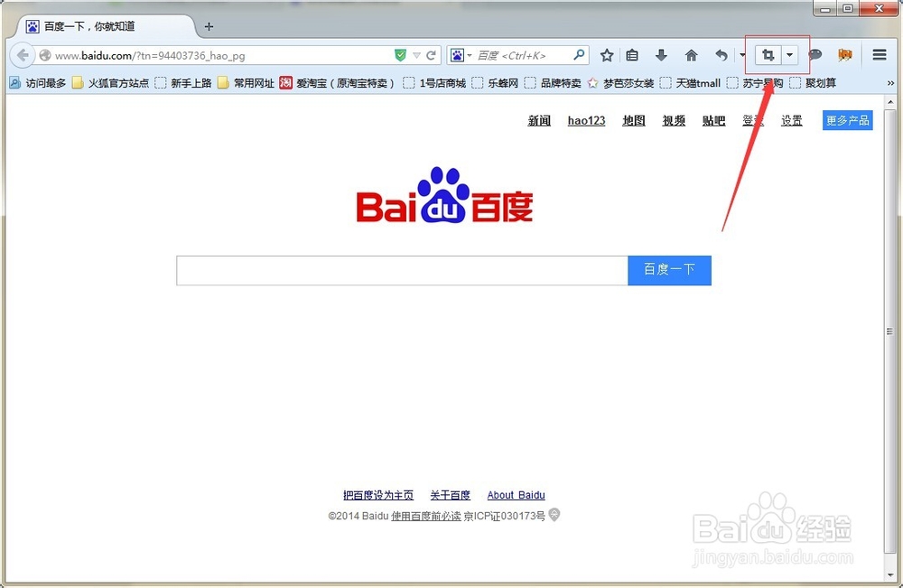Viewport: 903px width, 588px height.
Task: Click the Baidu paw tab favicon
Action: 33,26
